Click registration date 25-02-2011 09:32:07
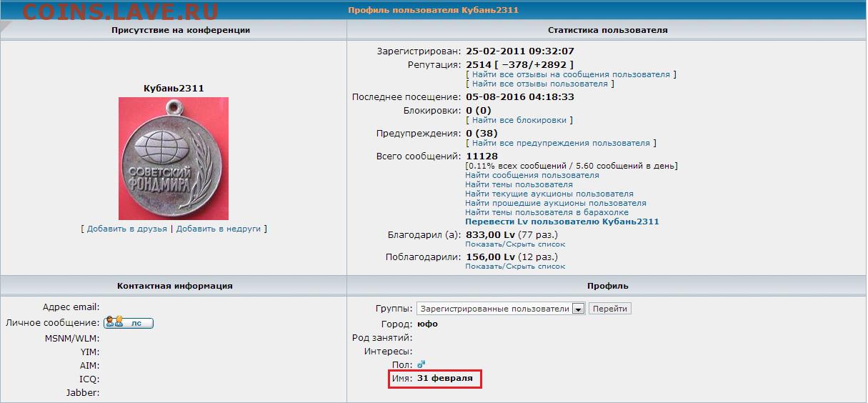This screenshot has width=868, height=403. pyautogui.click(x=520, y=51)
